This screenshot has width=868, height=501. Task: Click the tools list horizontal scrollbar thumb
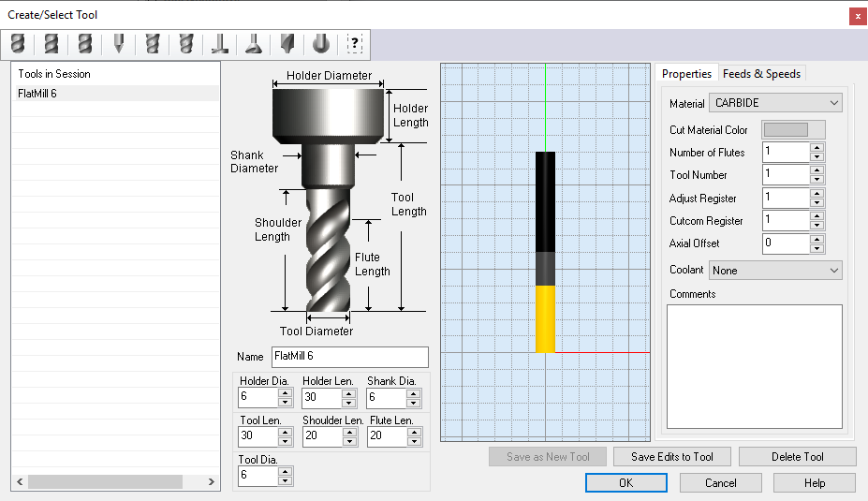tap(105, 481)
